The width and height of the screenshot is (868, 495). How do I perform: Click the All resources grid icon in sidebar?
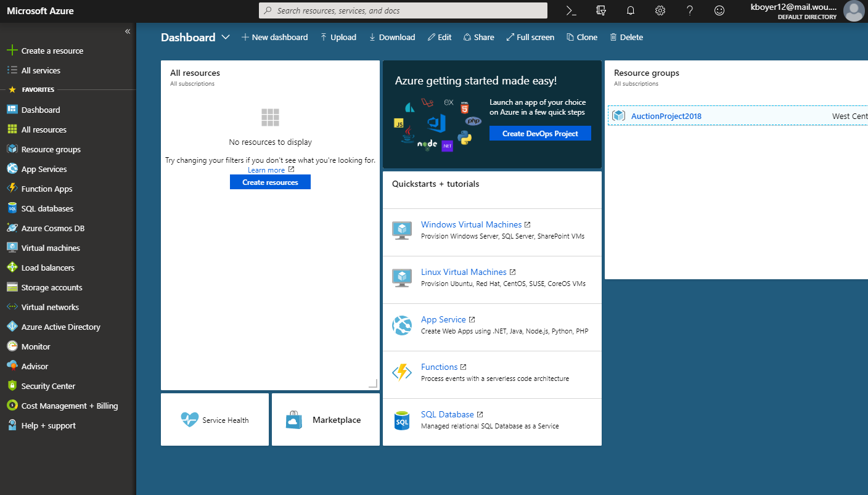click(12, 129)
